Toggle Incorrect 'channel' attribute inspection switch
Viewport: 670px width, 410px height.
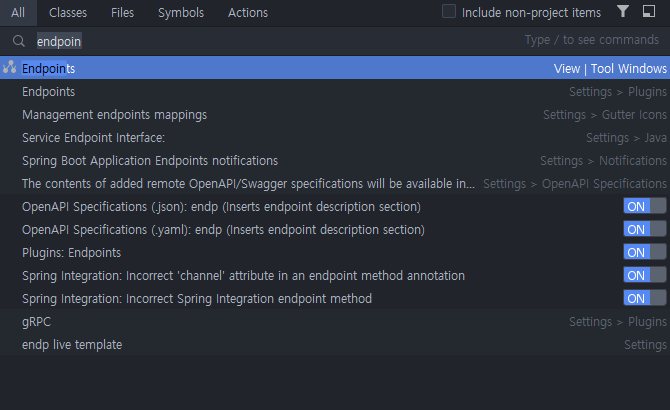point(644,275)
